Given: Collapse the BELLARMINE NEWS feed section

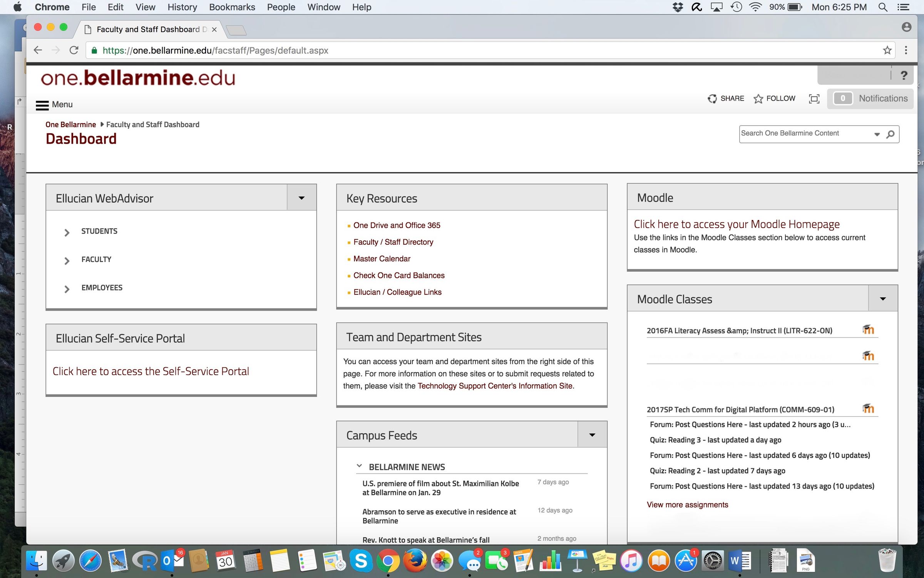Looking at the screenshot, I should click(x=359, y=466).
